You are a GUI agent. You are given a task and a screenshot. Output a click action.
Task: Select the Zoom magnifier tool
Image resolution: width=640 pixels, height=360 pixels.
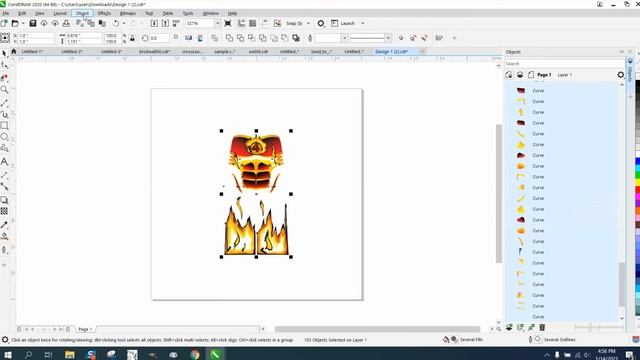pos(4,90)
